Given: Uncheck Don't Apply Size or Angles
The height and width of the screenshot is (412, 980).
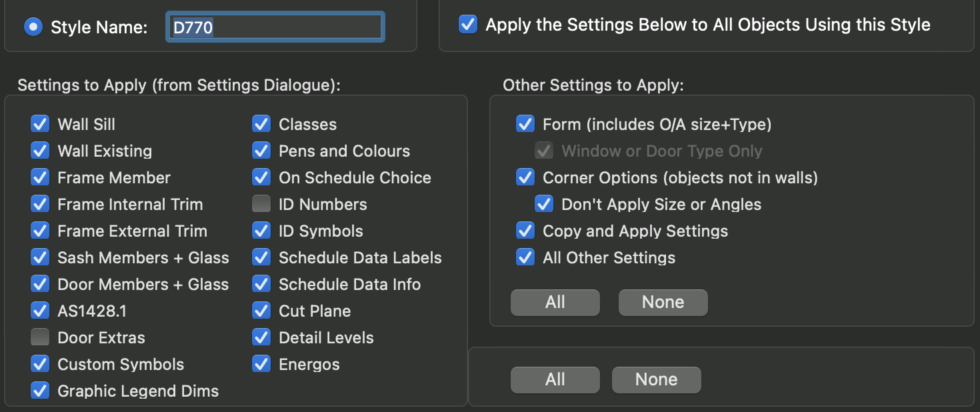Looking at the screenshot, I should click(544, 205).
